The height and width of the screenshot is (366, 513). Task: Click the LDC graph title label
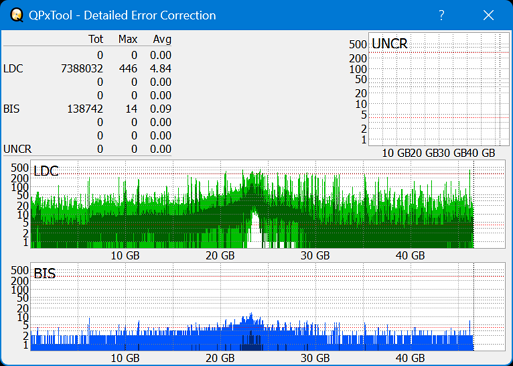coord(46,171)
